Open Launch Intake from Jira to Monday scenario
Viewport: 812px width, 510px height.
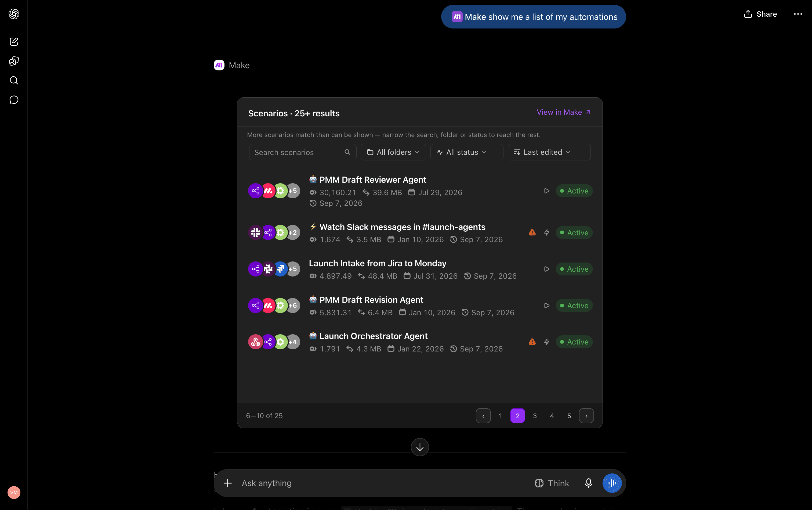pyautogui.click(x=378, y=263)
